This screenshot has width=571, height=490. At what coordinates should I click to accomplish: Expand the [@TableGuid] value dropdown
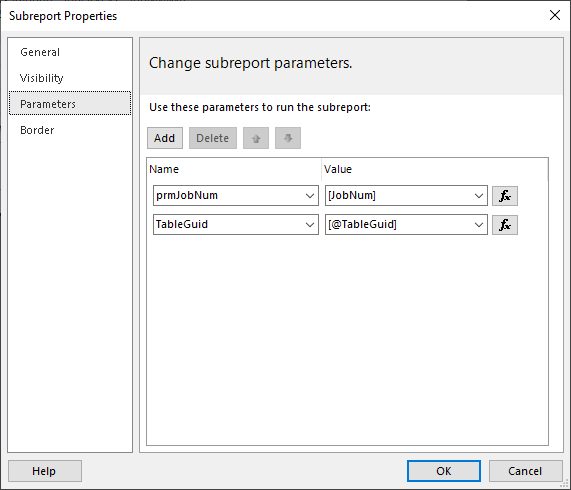coord(479,225)
